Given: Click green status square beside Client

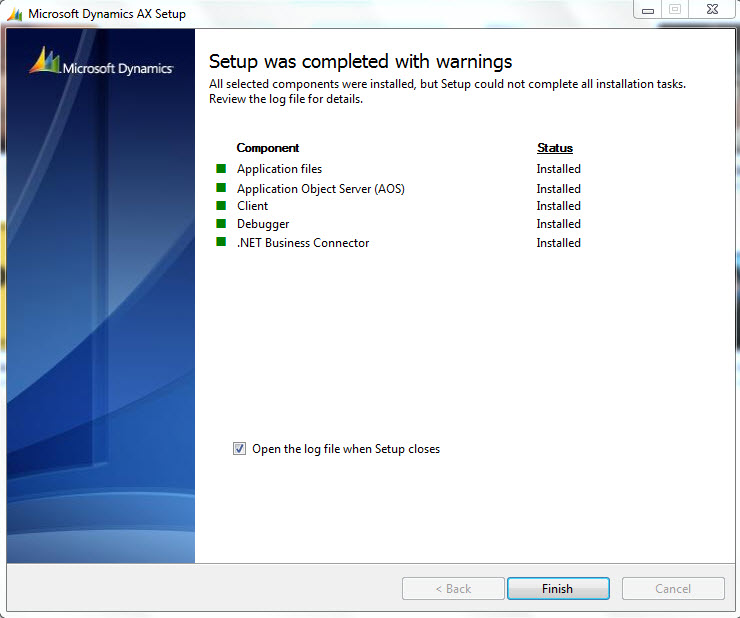Looking at the screenshot, I should (x=221, y=205).
